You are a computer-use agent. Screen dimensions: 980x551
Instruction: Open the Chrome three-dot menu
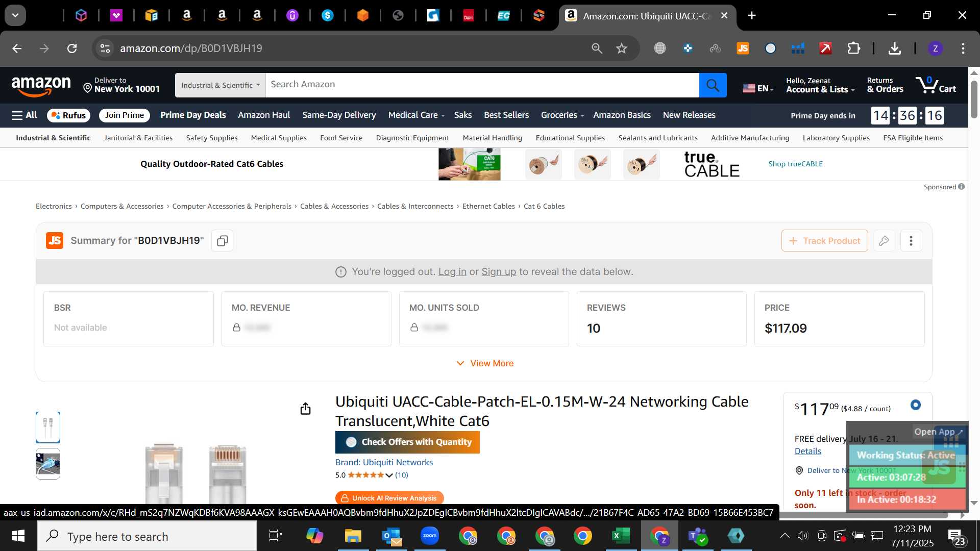[963, 48]
